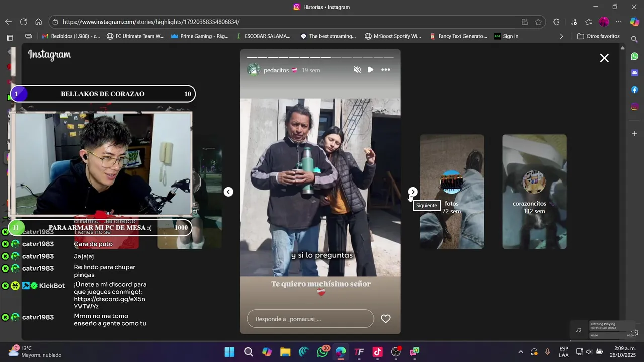This screenshot has width=644, height=362.
Task: Open Copilot in the Edge toolbar
Action: click(634, 22)
